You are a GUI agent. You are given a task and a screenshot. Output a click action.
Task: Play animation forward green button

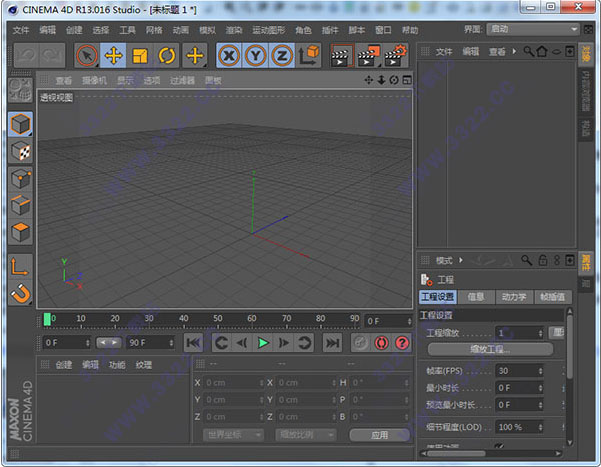click(x=263, y=343)
